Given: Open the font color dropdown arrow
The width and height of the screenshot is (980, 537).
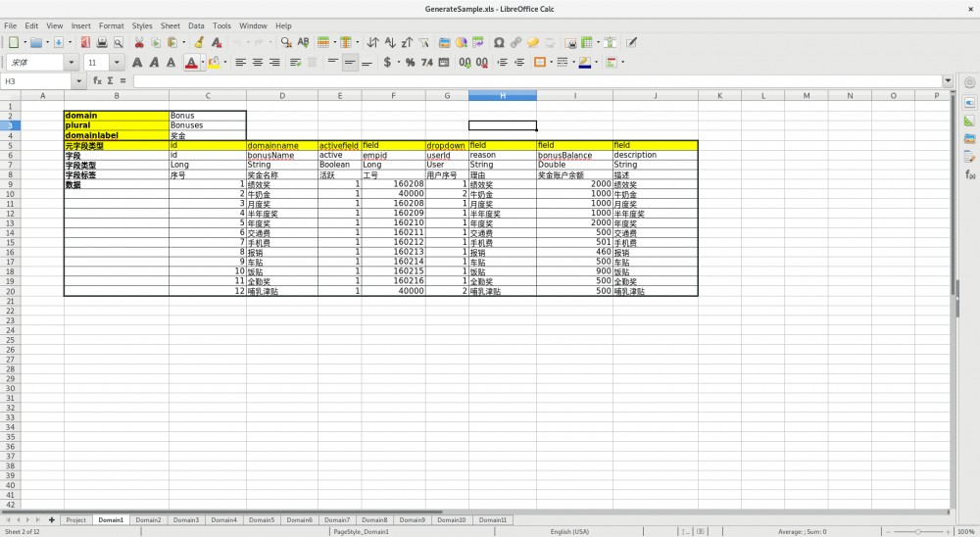Looking at the screenshot, I should click(203, 62).
